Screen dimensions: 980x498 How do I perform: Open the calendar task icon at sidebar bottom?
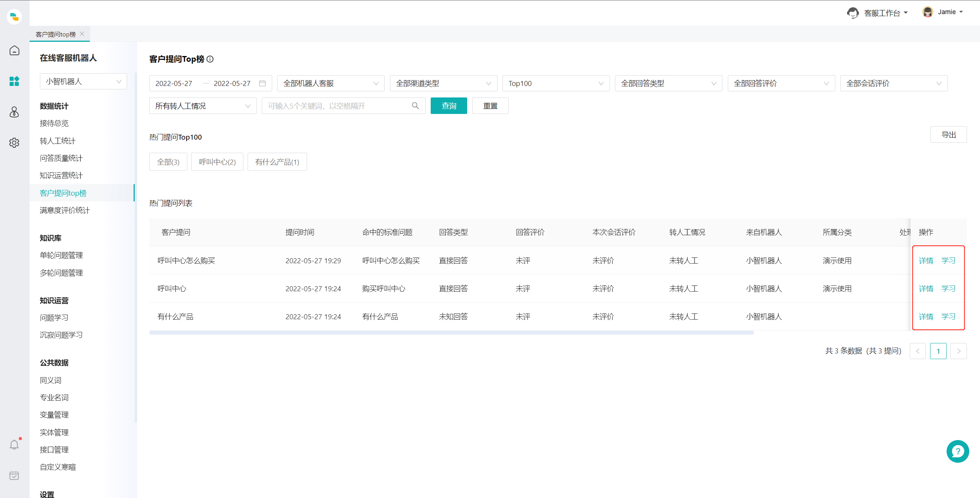point(14,475)
